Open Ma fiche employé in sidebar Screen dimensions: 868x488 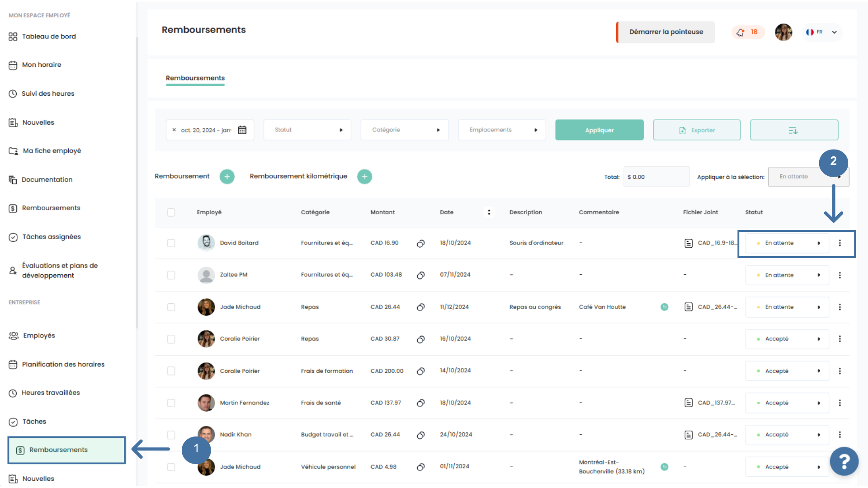tap(45, 151)
